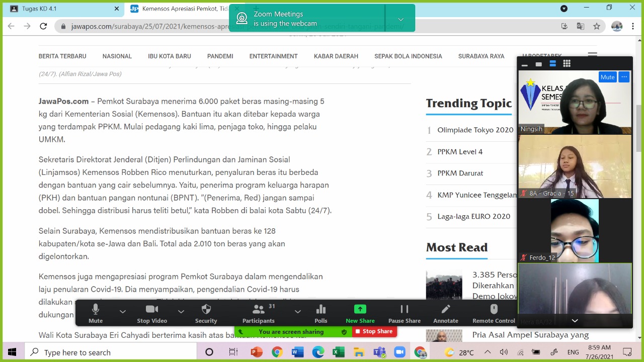Mute Ningsih using the blue Mute button

coord(607,77)
